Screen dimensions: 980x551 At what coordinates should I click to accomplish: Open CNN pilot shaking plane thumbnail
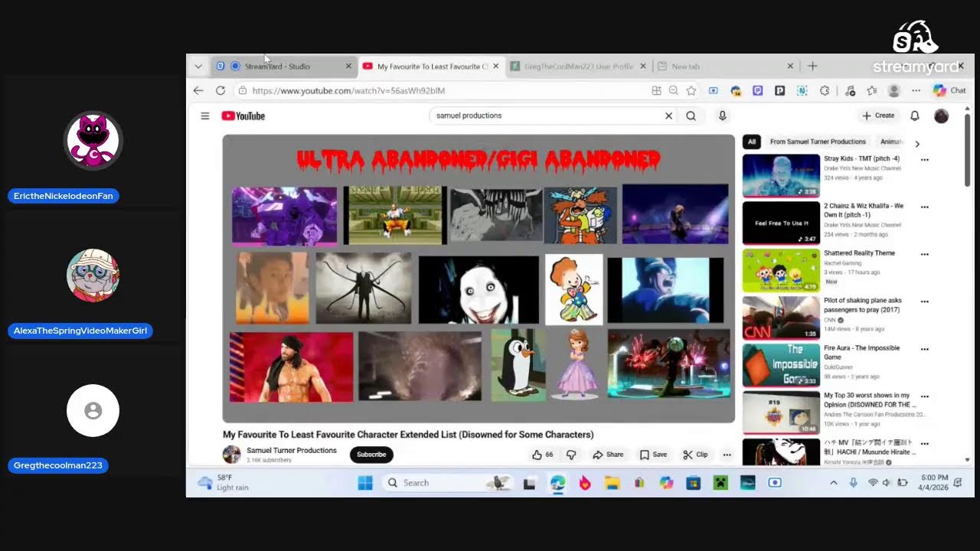pos(781,318)
